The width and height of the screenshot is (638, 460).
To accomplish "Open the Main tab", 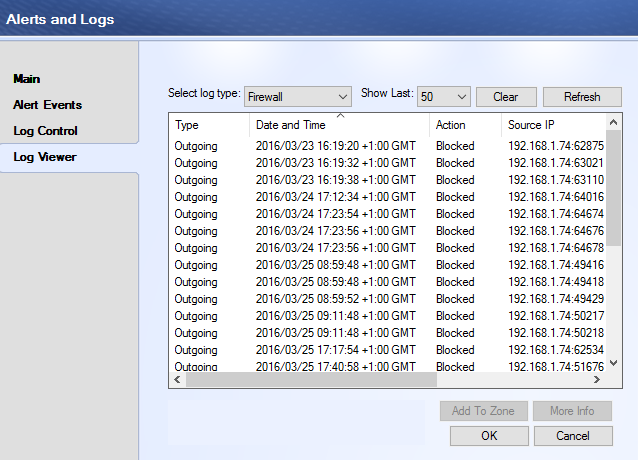I will pos(27,79).
